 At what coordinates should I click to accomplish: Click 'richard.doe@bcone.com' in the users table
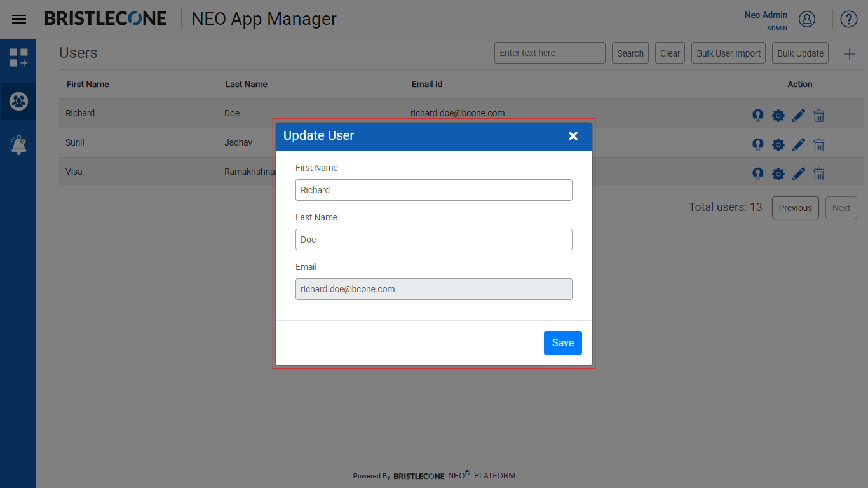[458, 113]
